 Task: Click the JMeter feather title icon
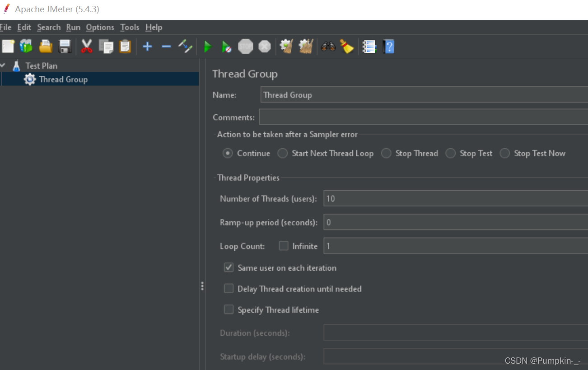[6, 9]
